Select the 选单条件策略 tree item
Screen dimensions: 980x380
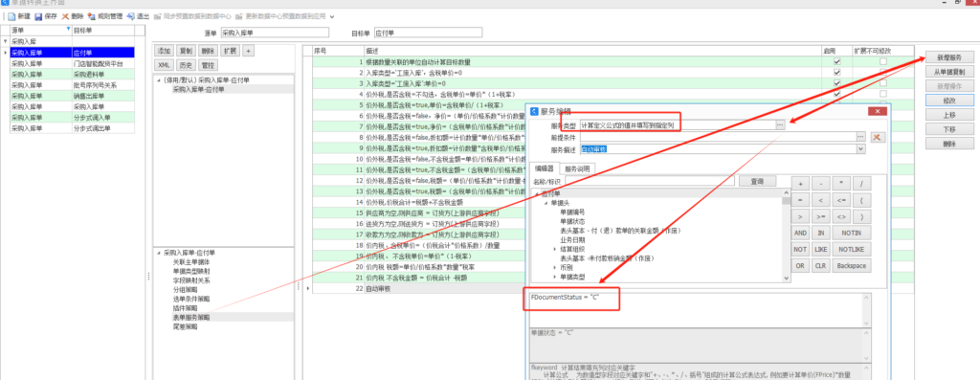pyautogui.click(x=192, y=299)
